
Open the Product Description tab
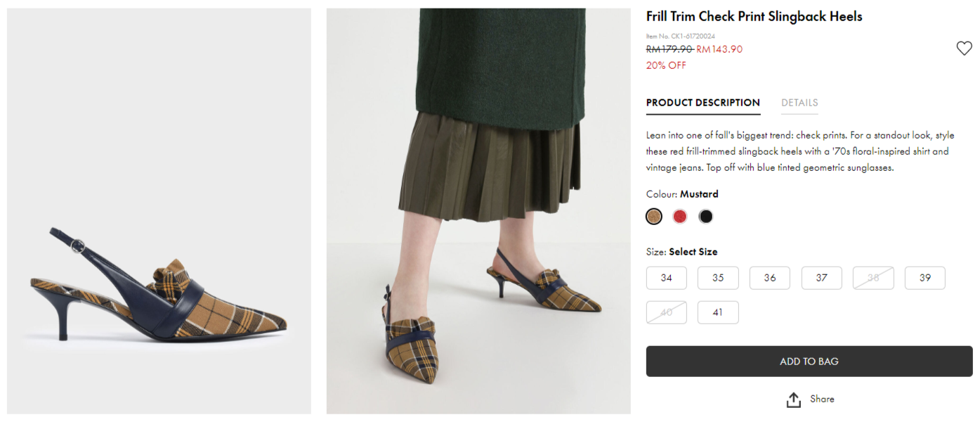coord(703,103)
